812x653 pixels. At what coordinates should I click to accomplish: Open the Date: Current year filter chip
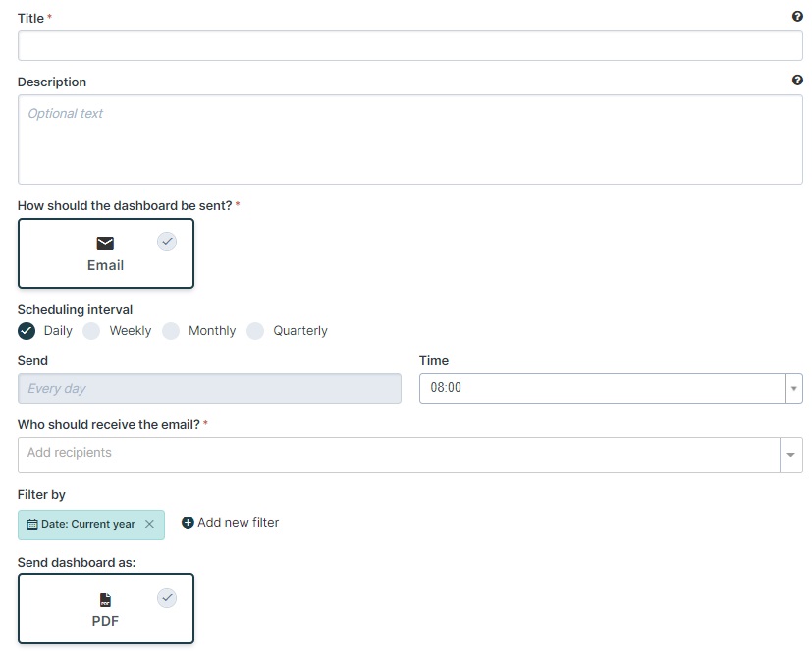coord(91,525)
